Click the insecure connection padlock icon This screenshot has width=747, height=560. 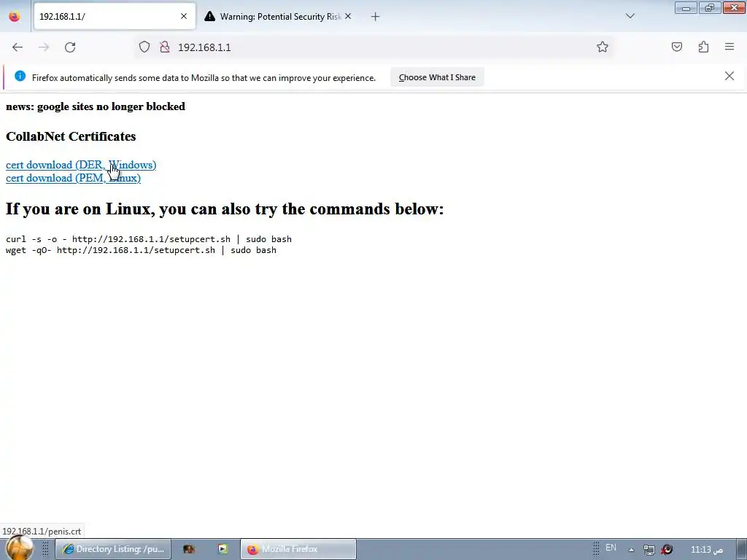165,47
